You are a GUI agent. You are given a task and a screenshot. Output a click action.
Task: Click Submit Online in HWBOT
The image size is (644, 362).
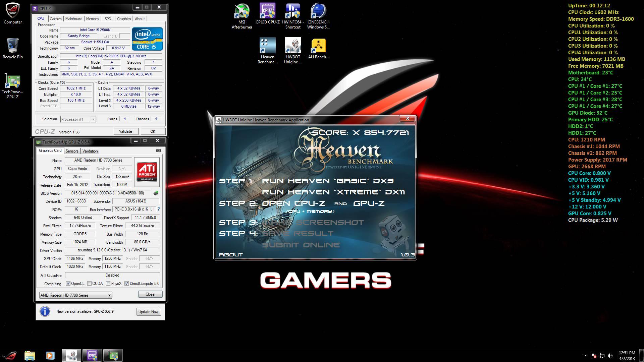tap(301, 245)
